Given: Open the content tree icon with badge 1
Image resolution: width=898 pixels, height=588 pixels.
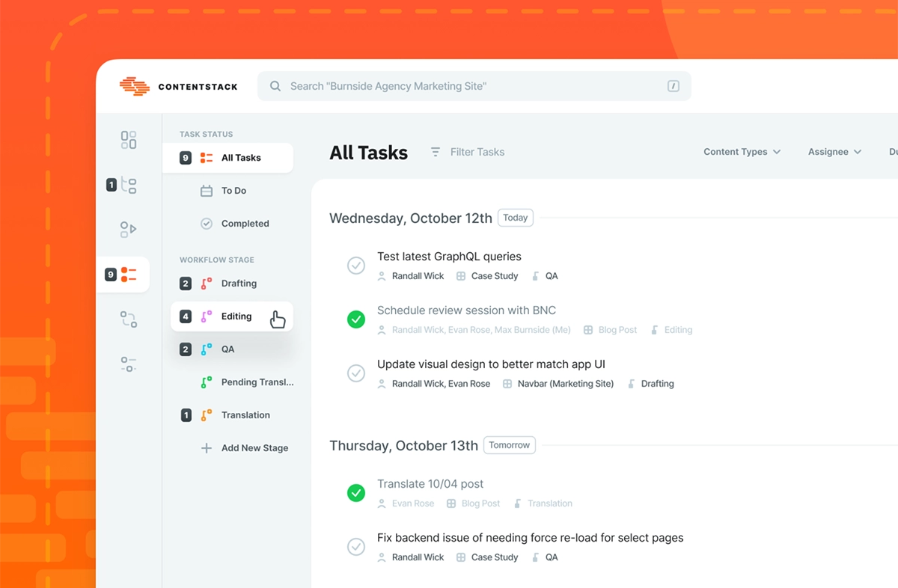Looking at the screenshot, I should 129,185.
